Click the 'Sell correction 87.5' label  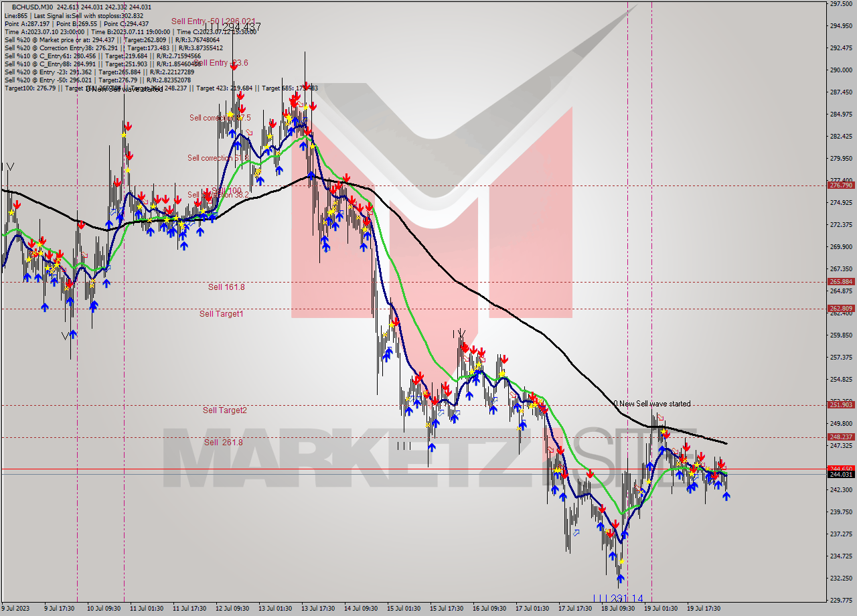[220, 118]
